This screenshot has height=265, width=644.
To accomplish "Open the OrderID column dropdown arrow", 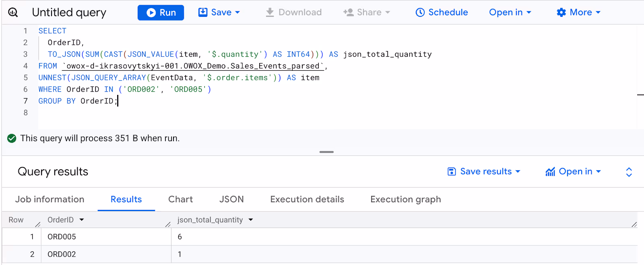I will click(82, 220).
